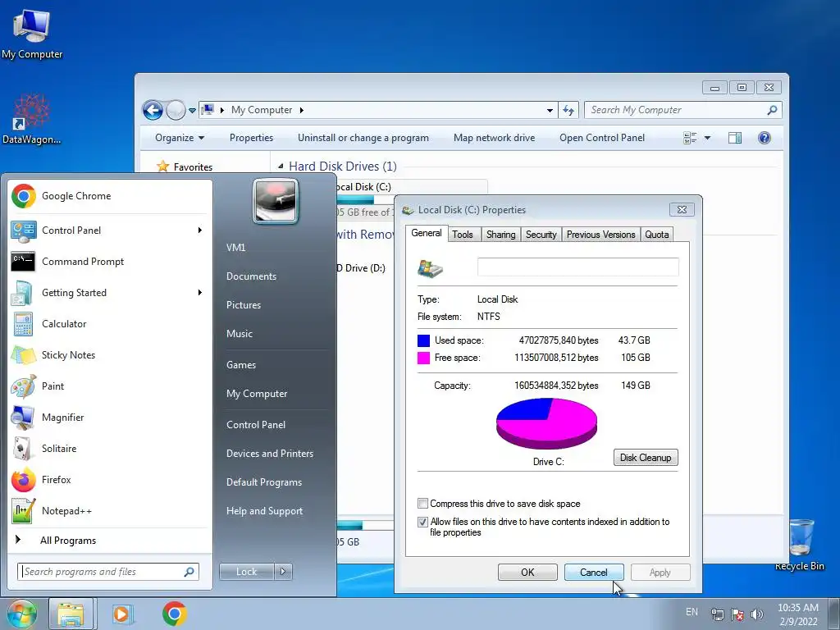
Task: Start Solitaire from Start menu
Action: click(110, 449)
